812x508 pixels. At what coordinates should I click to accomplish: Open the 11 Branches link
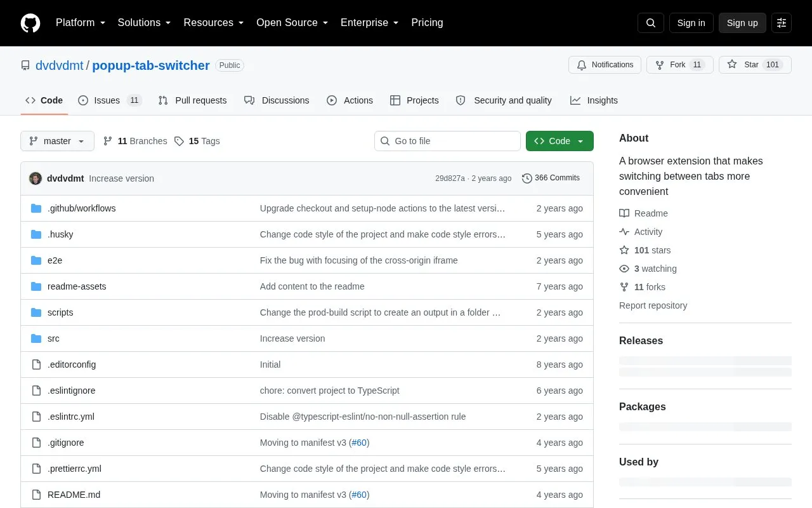(135, 141)
